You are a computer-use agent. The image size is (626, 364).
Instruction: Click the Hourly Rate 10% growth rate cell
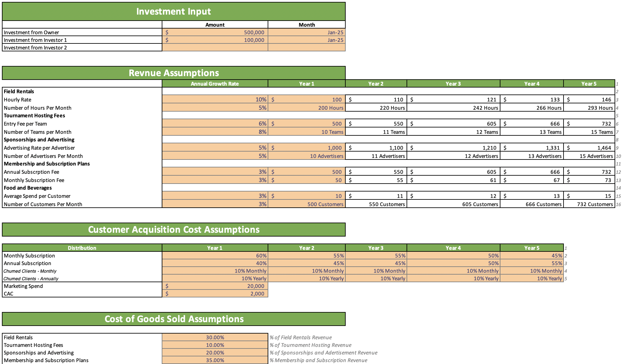(215, 99)
